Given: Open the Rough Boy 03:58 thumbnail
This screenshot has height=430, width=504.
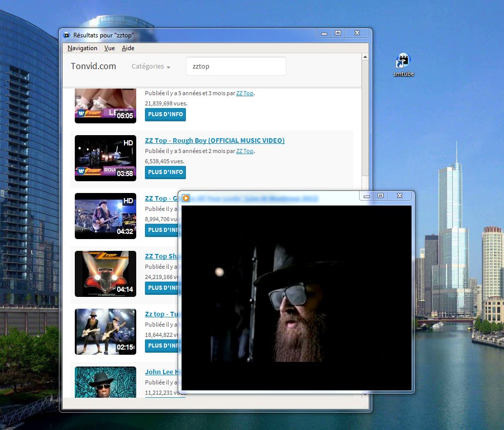Looking at the screenshot, I should [106, 158].
